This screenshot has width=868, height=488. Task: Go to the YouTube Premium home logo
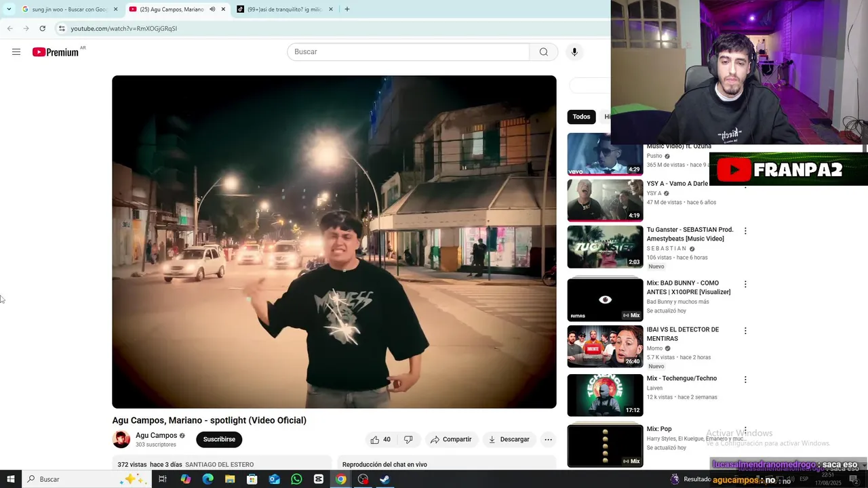coord(56,52)
